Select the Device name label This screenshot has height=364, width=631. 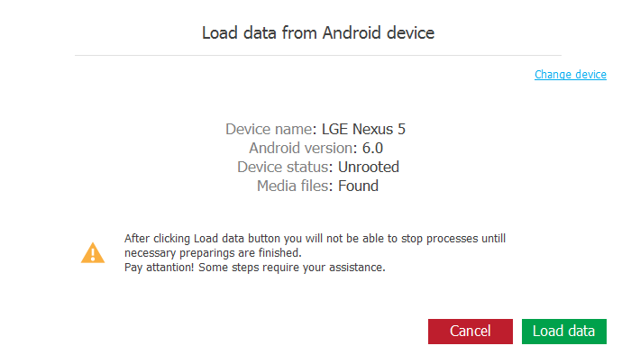pos(269,129)
